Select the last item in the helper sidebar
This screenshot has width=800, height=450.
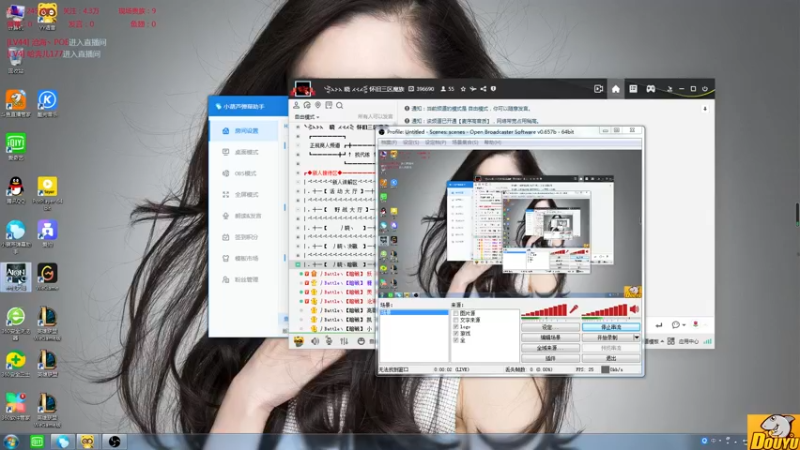pyautogui.click(x=244, y=280)
